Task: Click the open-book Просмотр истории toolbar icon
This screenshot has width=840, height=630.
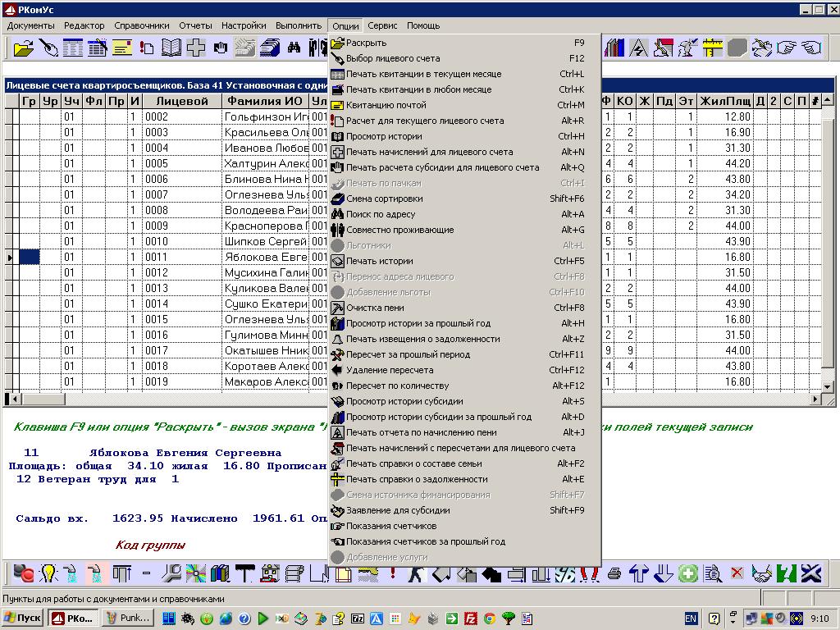Action: [x=171, y=48]
